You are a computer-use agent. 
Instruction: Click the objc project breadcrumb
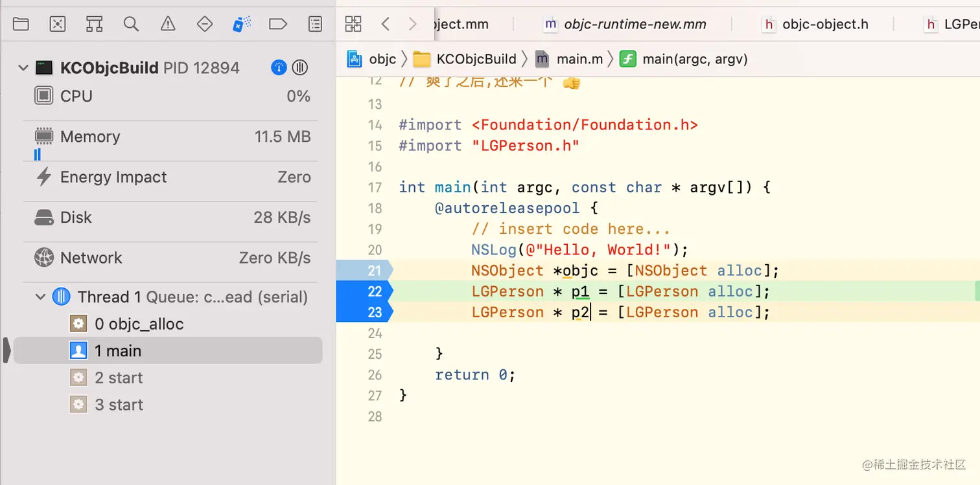pyautogui.click(x=372, y=59)
